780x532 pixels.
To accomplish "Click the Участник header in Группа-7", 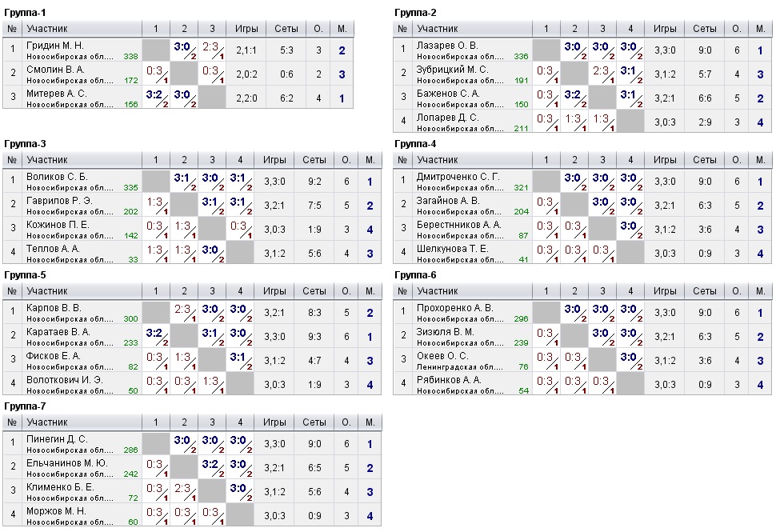I will [47, 422].
